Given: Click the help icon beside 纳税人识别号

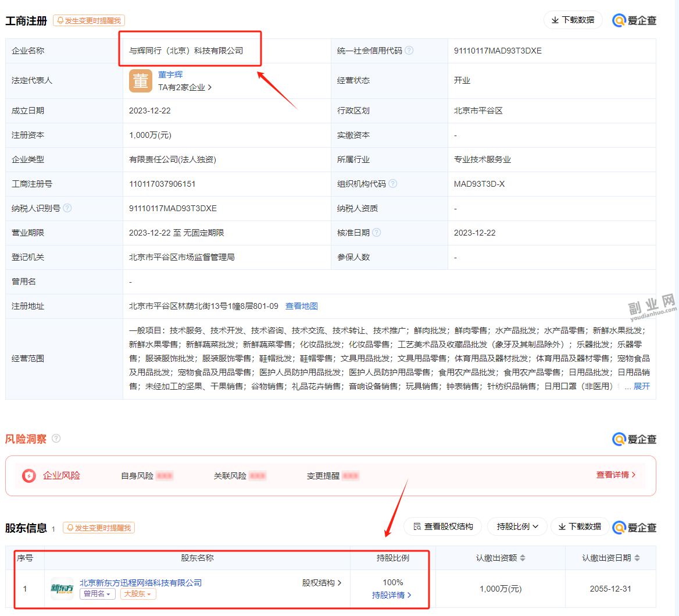Looking at the screenshot, I should coord(67,208).
